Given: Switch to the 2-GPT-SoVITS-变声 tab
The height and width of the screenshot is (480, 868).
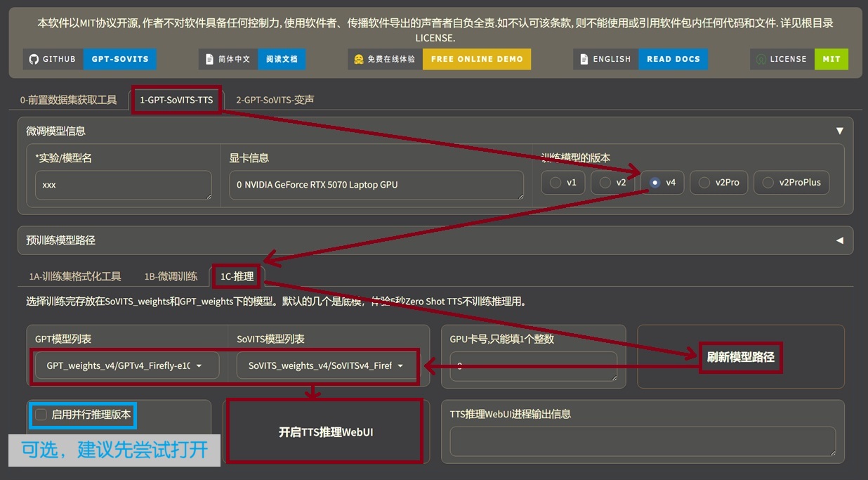Looking at the screenshot, I should pyautogui.click(x=275, y=100).
